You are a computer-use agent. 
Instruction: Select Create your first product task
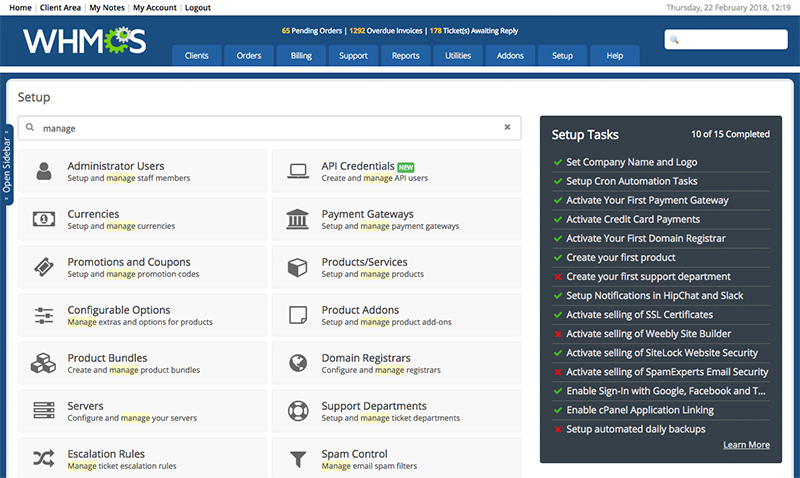[x=621, y=258]
